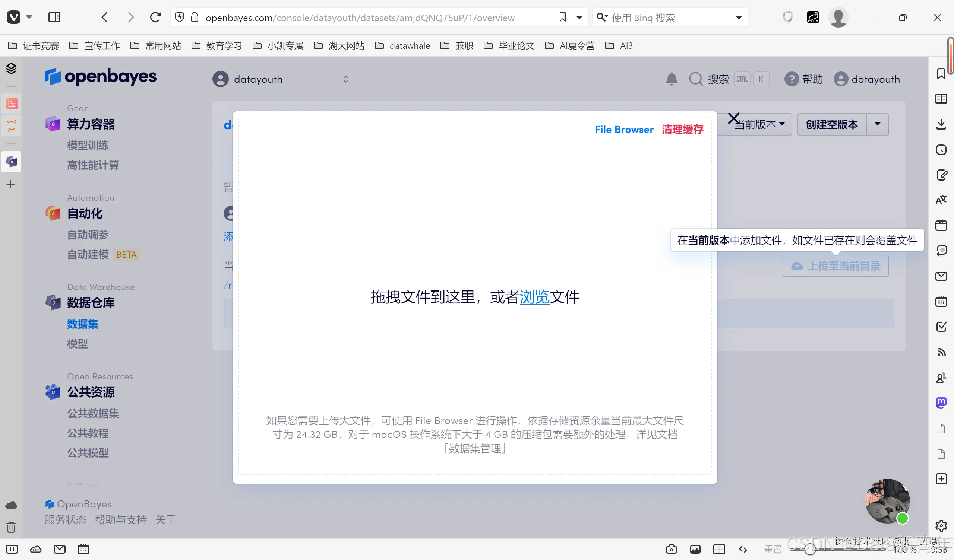Go to 模型训练 in sidebar
The height and width of the screenshot is (560, 954).
click(x=88, y=145)
